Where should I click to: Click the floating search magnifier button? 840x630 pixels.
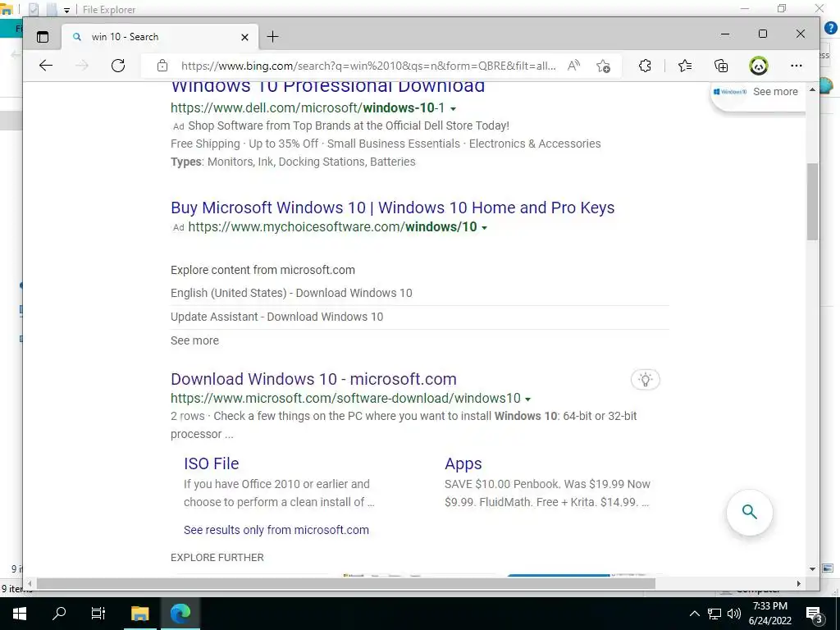[750, 512]
